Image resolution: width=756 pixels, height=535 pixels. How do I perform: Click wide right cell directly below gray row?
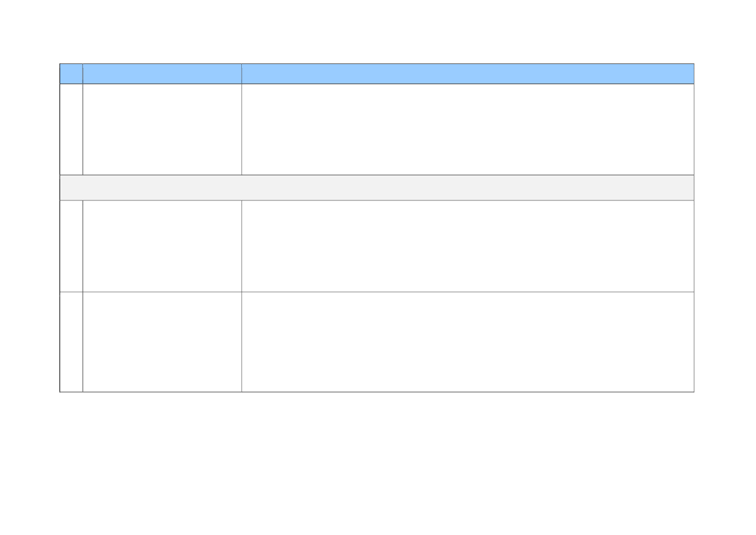click(468, 246)
